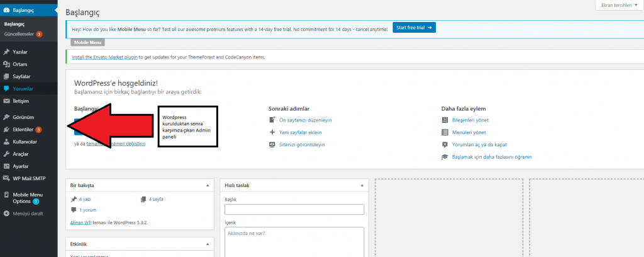
Task: Open the Kullanıcılar menu item
Action: [29, 142]
